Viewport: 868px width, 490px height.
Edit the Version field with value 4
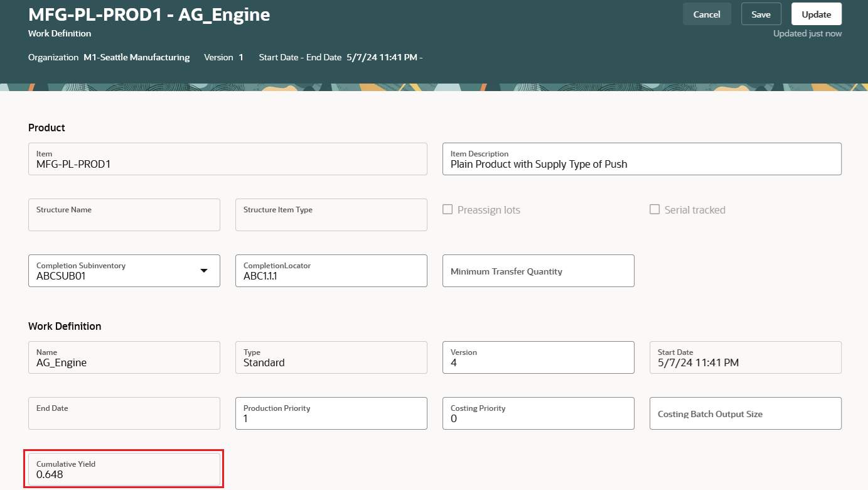[x=538, y=357]
